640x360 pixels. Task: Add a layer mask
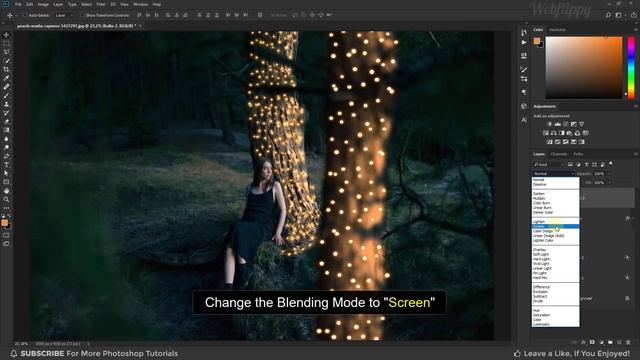(592, 342)
